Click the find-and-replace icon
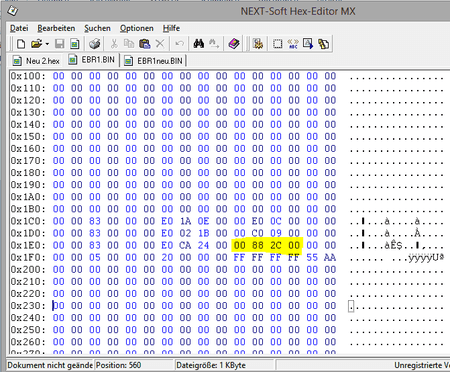450x372 pixels. click(x=214, y=44)
